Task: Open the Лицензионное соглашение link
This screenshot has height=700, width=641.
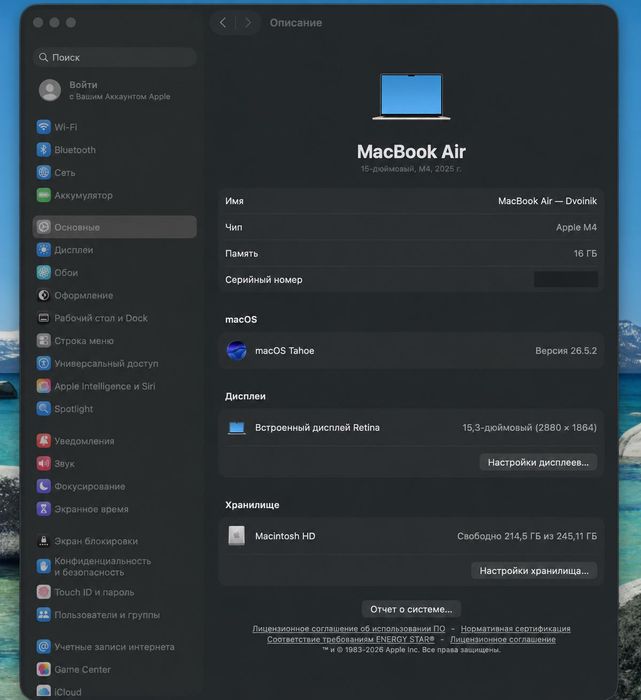Action: 503,639
